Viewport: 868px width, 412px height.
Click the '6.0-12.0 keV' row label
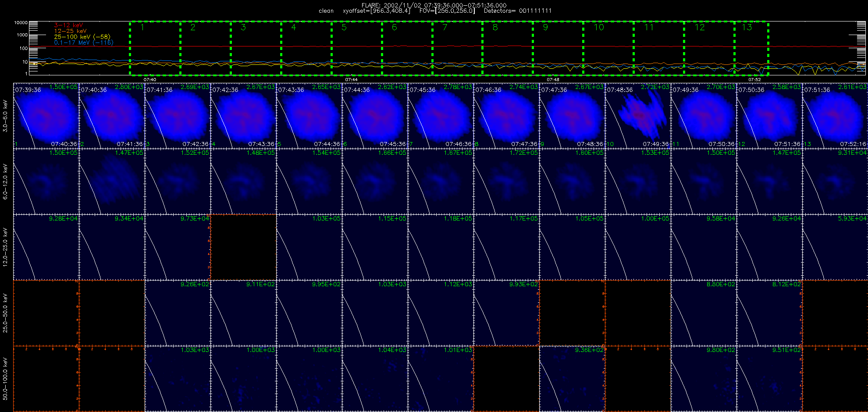click(x=5, y=181)
